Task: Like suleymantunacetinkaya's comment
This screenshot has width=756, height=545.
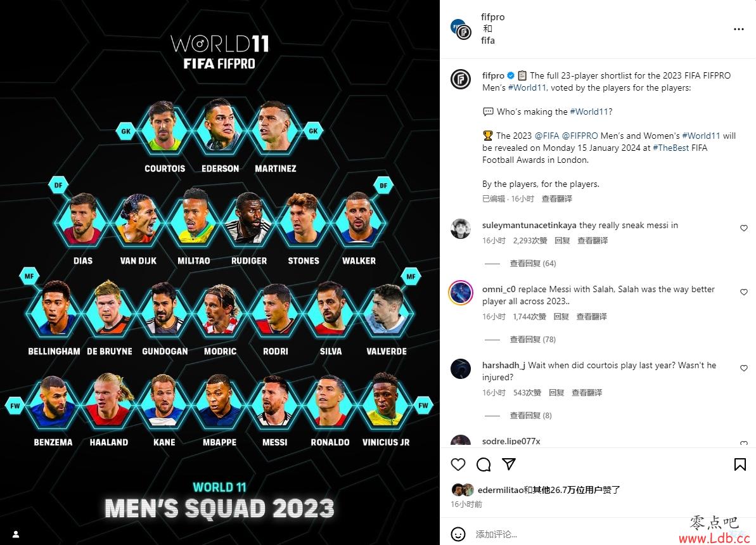Action: 744,228
